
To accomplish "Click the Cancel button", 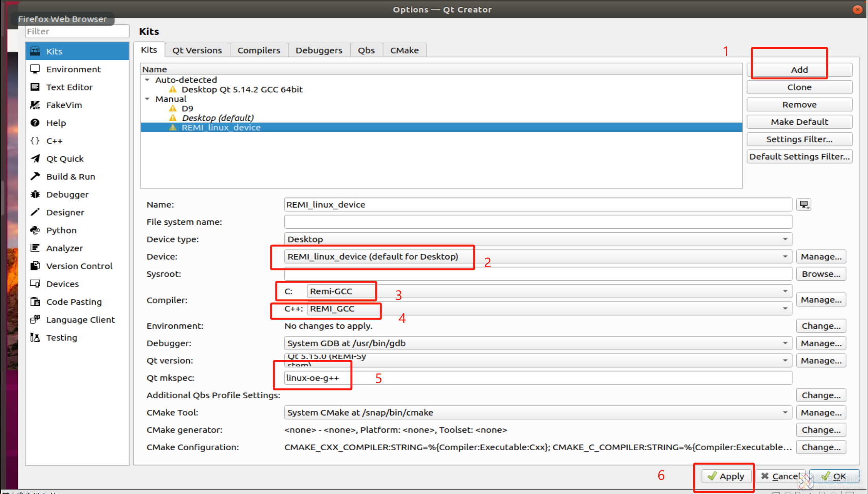I will [x=780, y=476].
